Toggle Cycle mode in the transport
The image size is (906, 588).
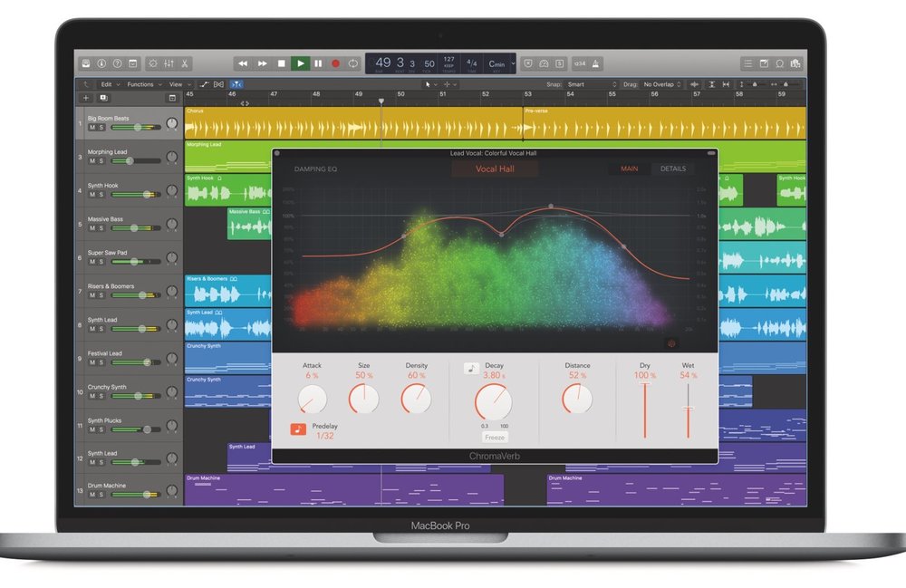353,63
